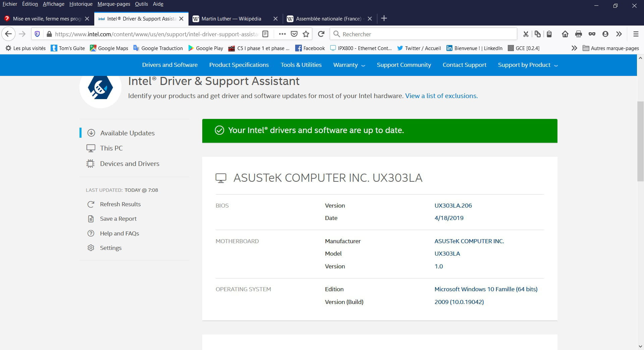Go to Firefox home page icon
The width and height of the screenshot is (644, 350).
coord(565,34)
